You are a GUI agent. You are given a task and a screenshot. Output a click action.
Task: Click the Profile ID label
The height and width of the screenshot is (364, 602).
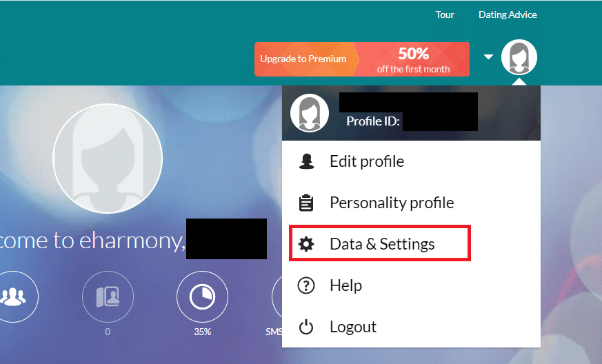click(x=373, y=121)
